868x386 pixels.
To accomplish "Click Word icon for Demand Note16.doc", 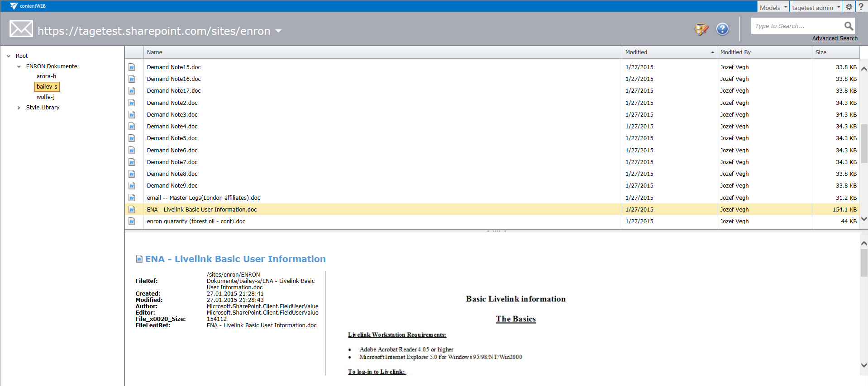I will (132, 79).
